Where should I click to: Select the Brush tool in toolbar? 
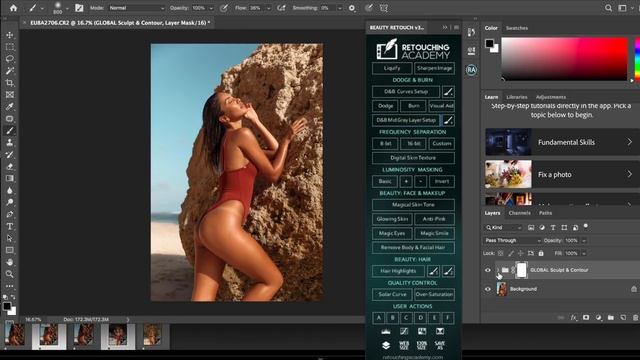click(x=10, y=131)
